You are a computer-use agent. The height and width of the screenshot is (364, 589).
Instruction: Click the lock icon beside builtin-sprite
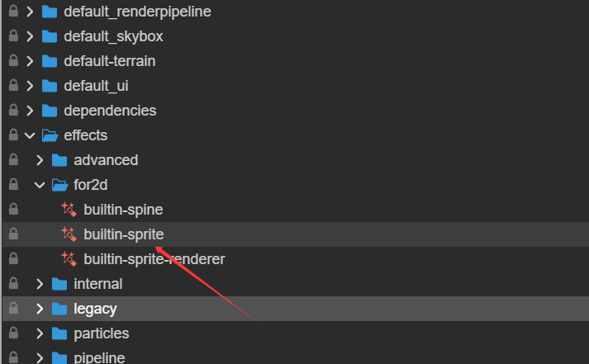(13, 234)
